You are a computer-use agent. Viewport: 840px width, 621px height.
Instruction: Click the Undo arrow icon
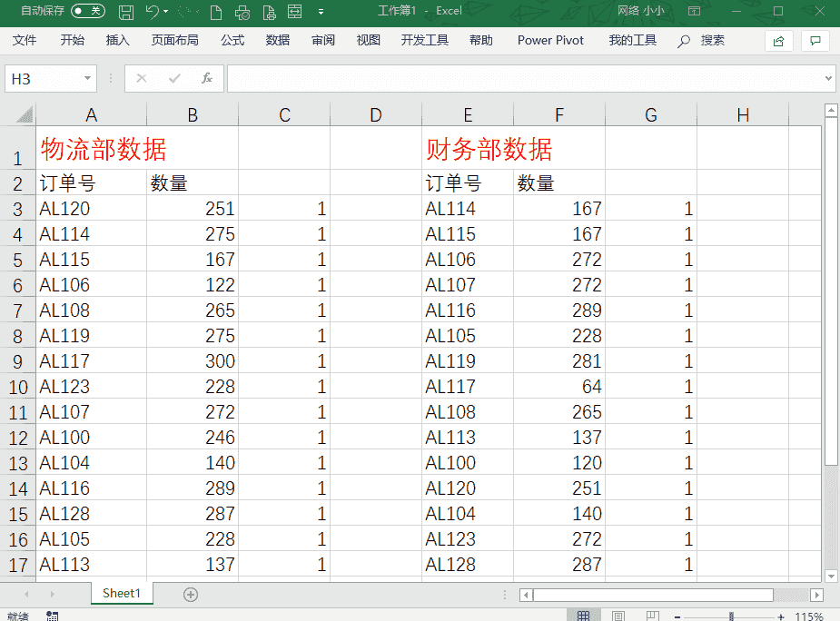tap(153, 11)
